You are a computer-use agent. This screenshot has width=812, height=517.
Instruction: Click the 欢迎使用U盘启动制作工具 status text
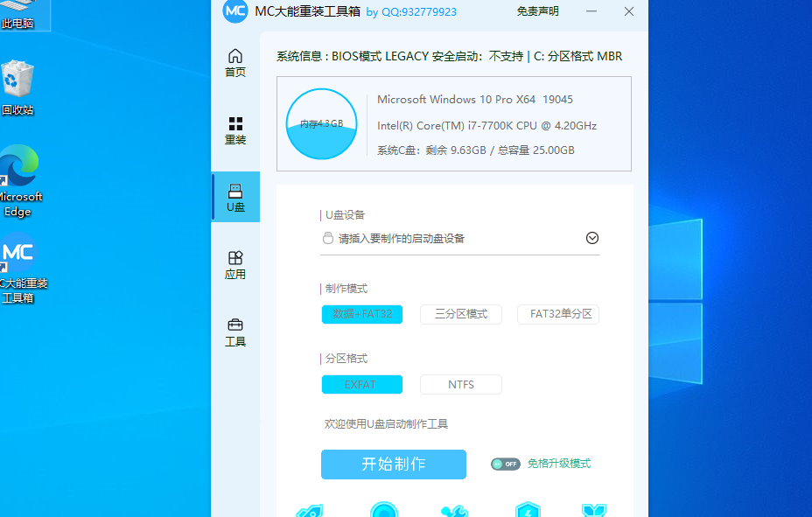(386, 424)
